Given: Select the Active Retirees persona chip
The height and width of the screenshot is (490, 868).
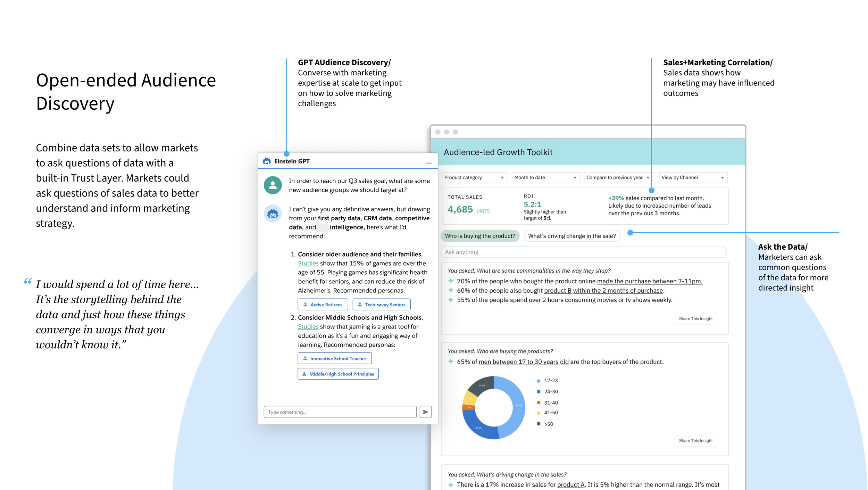Looking at the screenshot, I should pyautogui.click(x=323, y=305).
